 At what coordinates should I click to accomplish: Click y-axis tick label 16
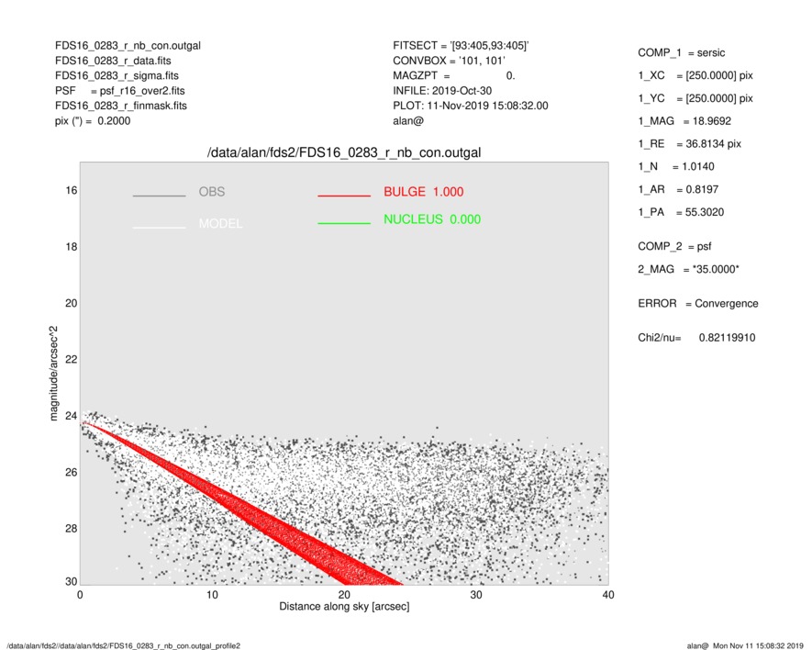click(x=72, y=191)
